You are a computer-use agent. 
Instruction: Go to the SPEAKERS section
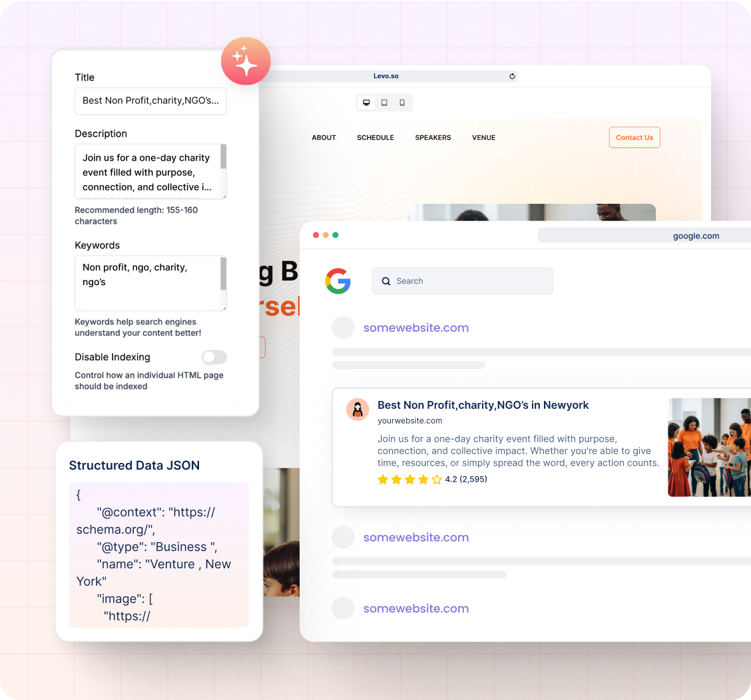click(x=433, y=138)
